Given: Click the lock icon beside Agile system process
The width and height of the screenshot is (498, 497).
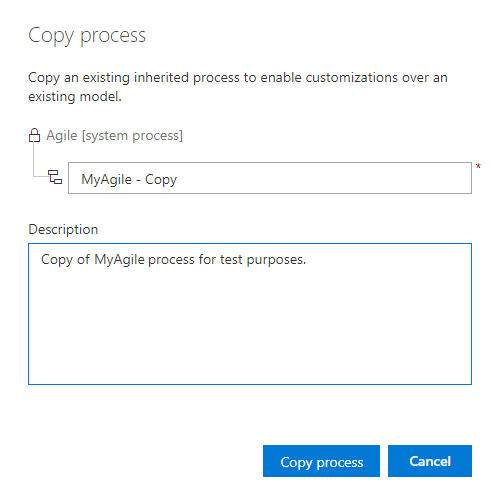Looking at the screenshot, I should [x=34, y=136].
